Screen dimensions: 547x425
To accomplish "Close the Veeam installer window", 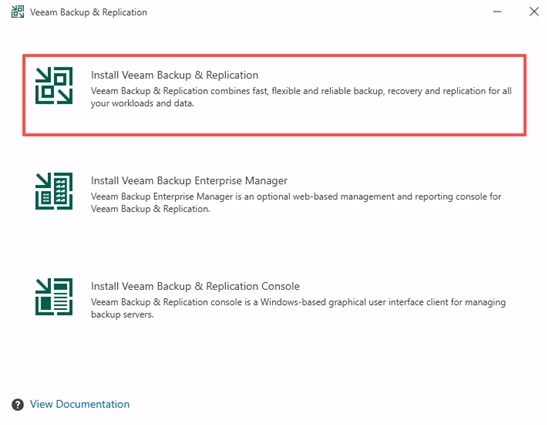I will click(x=534, y=12).
